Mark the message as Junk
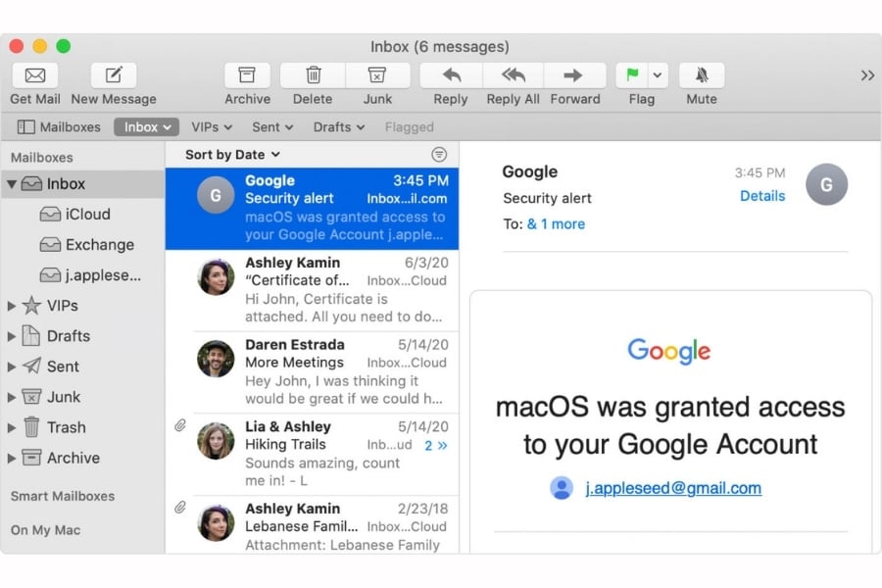The width and height of the screenshot is (882, 588). pos(377,75)
